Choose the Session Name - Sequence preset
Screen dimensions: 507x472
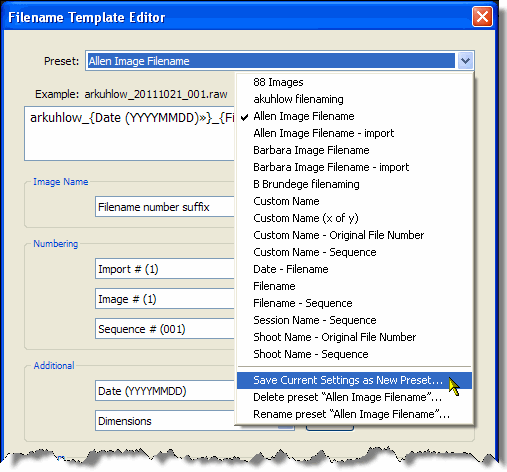354,320
